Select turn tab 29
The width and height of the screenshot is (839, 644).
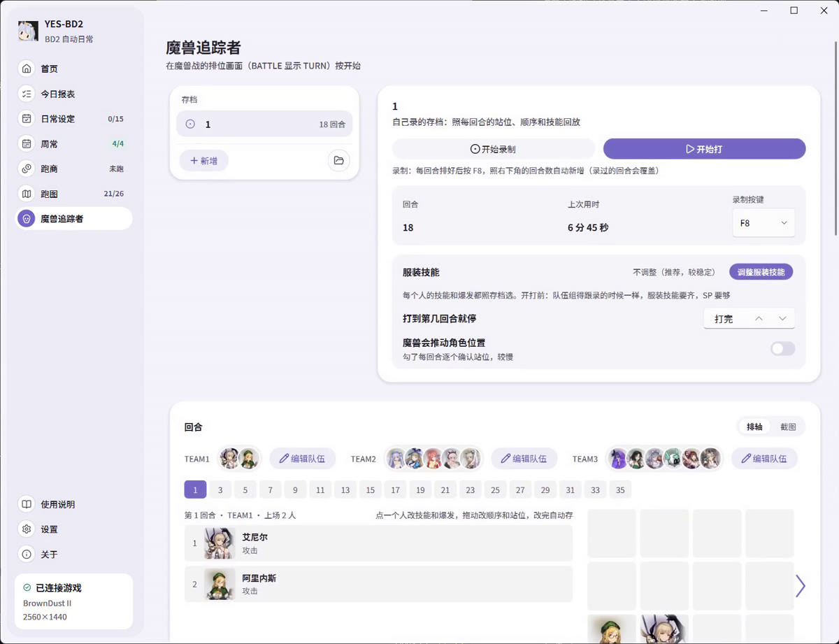coord(545,490)
